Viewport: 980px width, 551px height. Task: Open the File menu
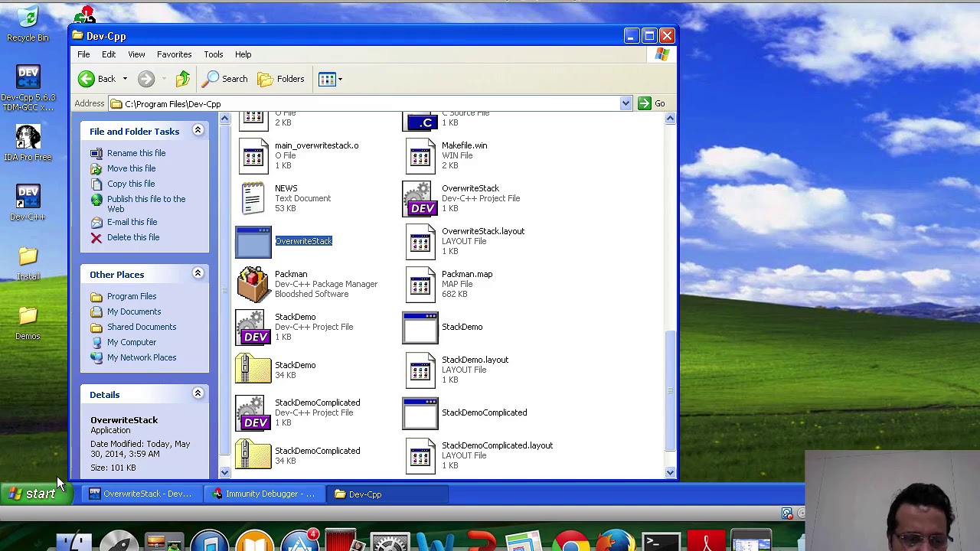pyautogui.click(x=83, y=54)
